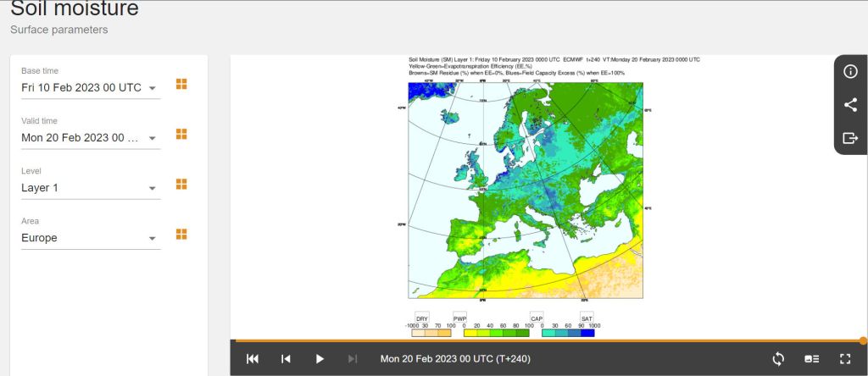The image size is (868, 376).
Task: Toggle animation looping
Action: (x=778, y=359)
